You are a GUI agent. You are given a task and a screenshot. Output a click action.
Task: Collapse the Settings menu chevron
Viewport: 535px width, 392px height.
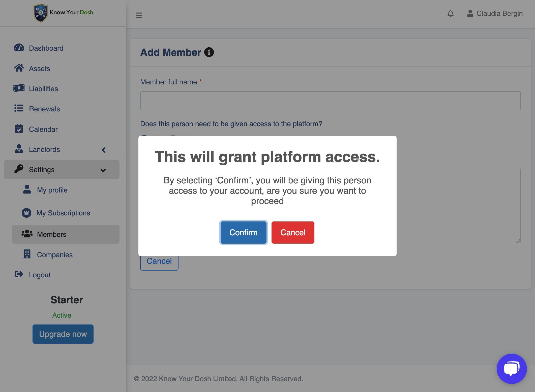(103, 170)
